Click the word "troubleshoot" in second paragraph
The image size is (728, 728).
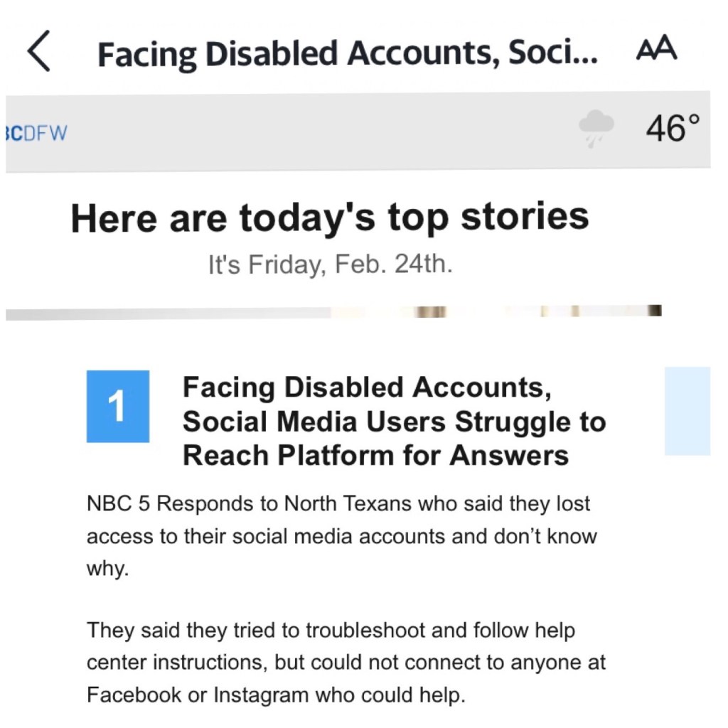[365, 630]
